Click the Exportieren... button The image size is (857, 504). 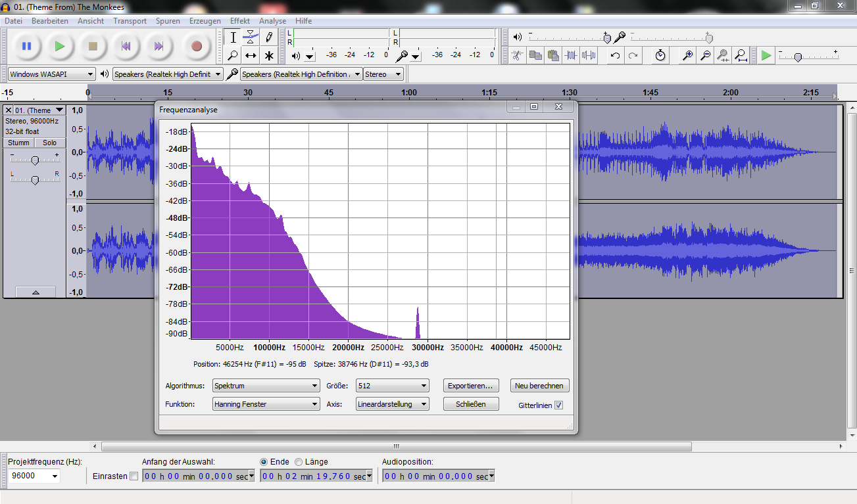coord(471,386)
